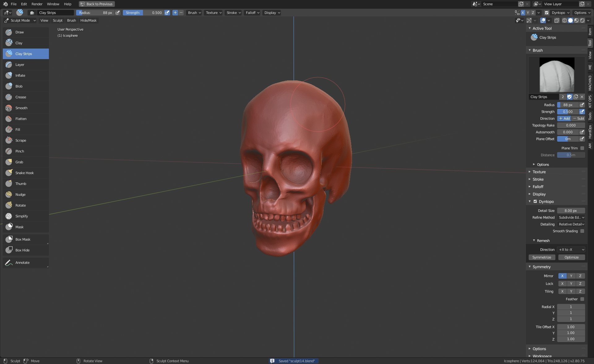Image resolution: width=594 pixels, height=364 pixels.
Task: Click the Strength slider in header
Action: (x=143, y=13)
